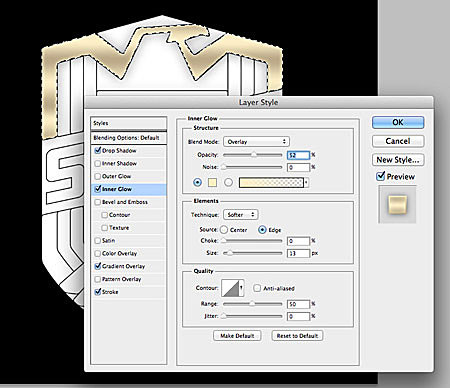Click the Size value input field
Viewport: 450px width, 388px height.
pyautogui.click(x=299, y=253)
